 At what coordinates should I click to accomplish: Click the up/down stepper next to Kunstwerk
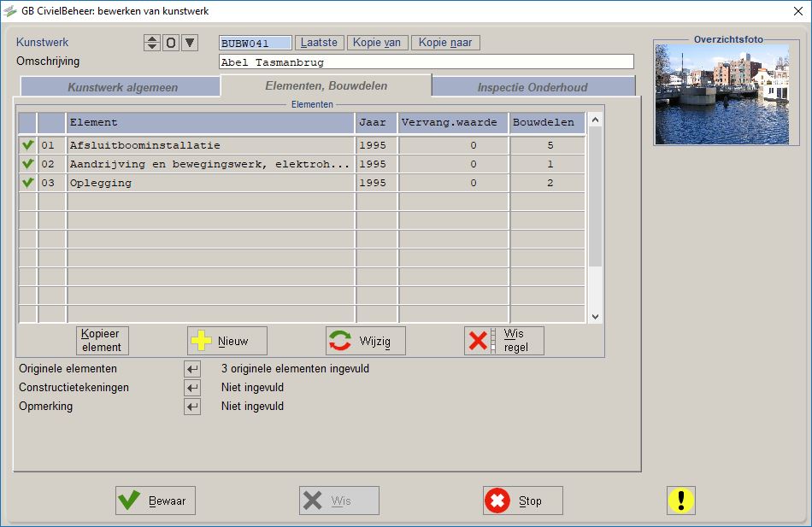[x=151, y=43]
